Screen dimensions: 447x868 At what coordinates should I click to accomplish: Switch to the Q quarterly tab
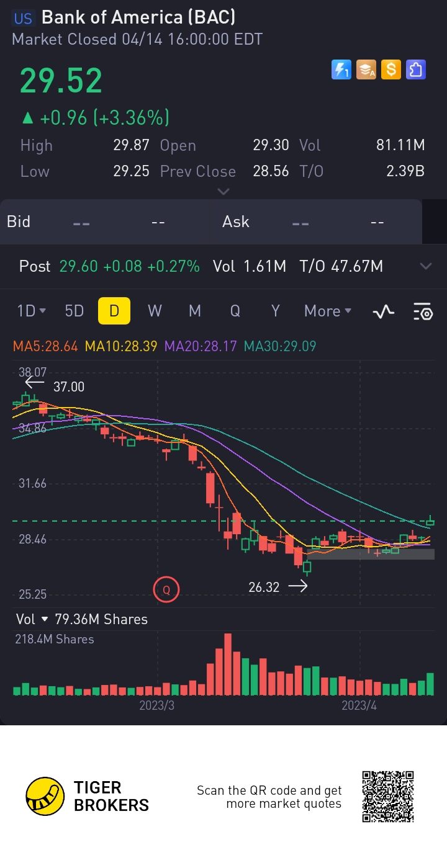[x=235, y=311]
